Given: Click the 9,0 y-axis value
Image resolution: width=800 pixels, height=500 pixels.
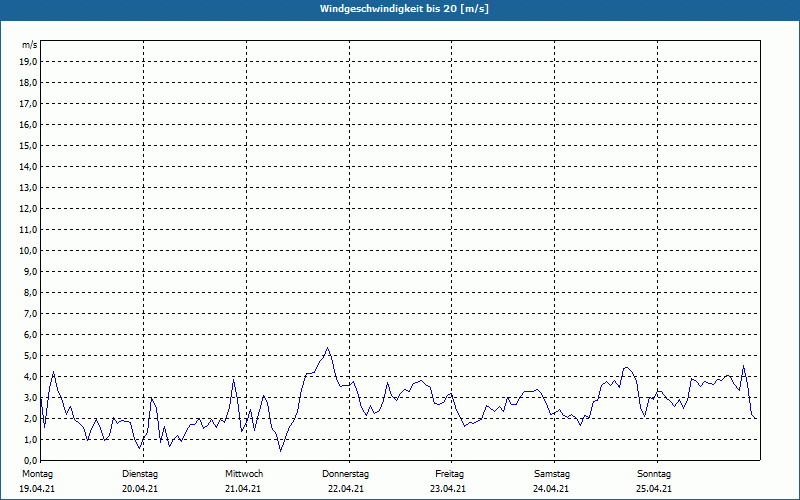Looking at the screenshot, I should (31, 271).
